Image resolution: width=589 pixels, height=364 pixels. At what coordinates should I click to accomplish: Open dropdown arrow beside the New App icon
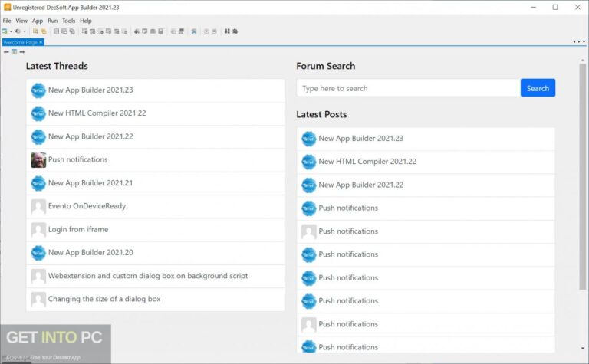click(11, 31)
